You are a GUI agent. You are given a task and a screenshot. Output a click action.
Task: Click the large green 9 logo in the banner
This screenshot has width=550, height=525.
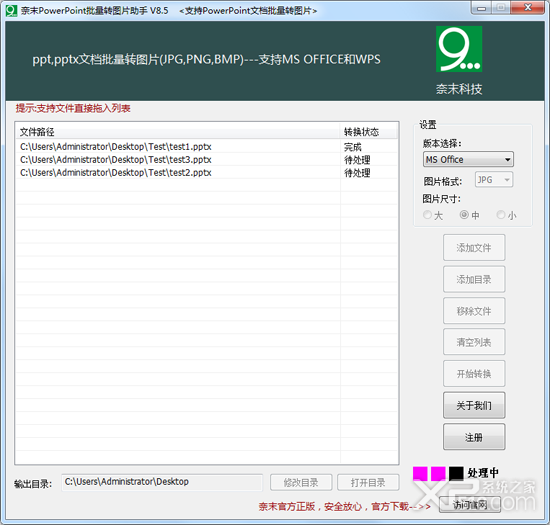point(459,49)
